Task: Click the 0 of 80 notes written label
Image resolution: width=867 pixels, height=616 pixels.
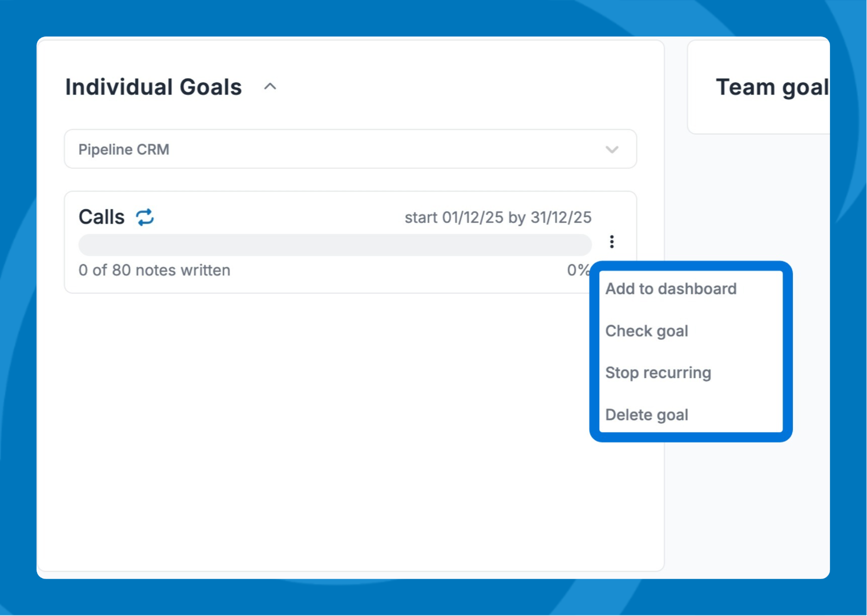Action: (155, 270)
